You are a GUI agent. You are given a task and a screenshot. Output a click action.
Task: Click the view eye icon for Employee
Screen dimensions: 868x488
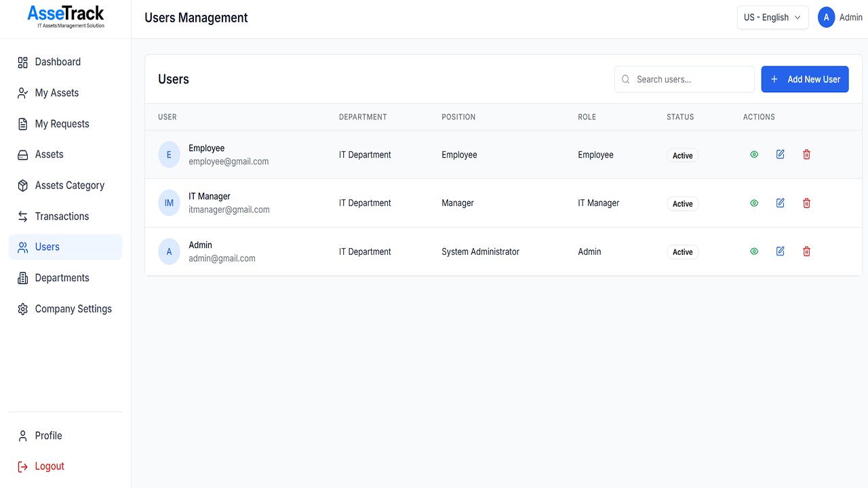[x=754, y=155]
